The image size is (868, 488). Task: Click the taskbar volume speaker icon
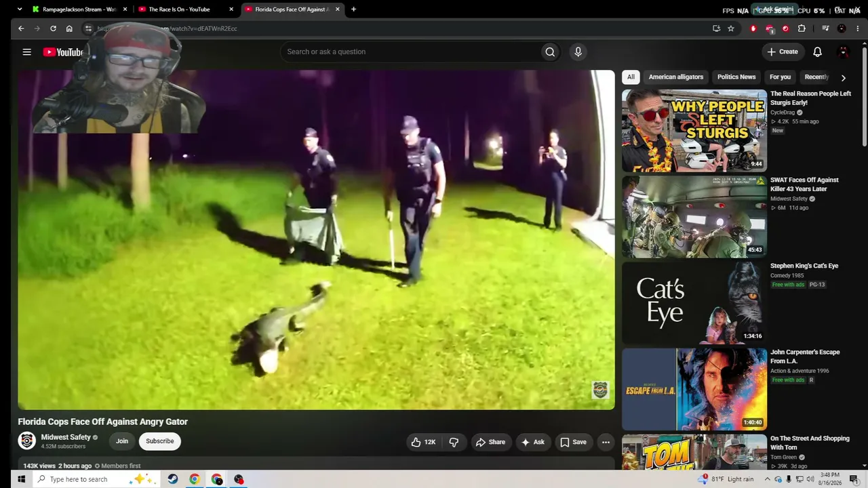coord(810,479)
